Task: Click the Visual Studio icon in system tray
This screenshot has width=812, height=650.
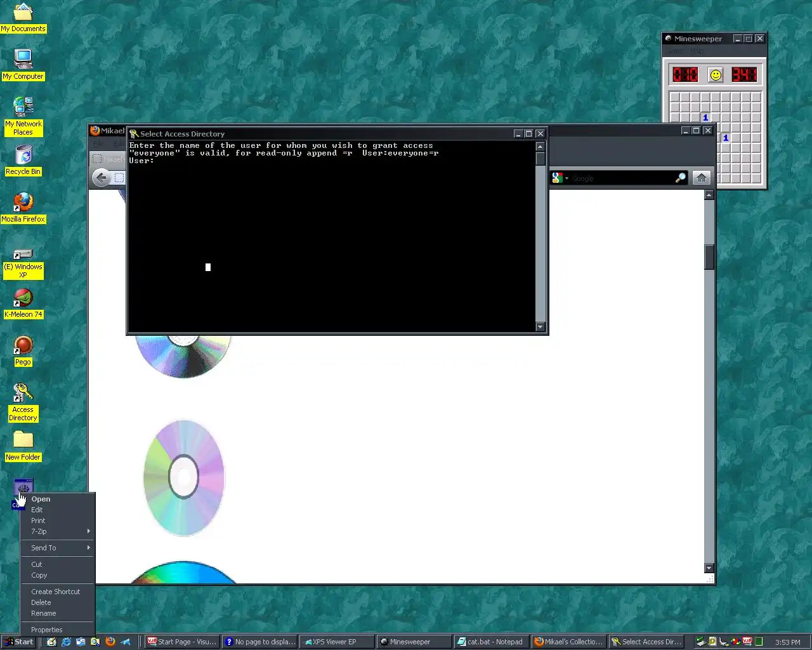Action: pyautogui.click(x=747, y=641)
